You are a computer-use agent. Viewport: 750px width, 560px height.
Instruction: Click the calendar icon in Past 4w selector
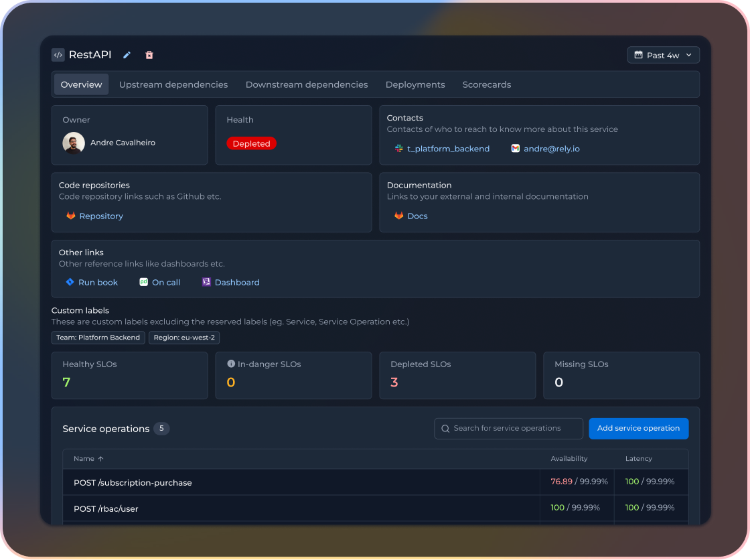638,55
